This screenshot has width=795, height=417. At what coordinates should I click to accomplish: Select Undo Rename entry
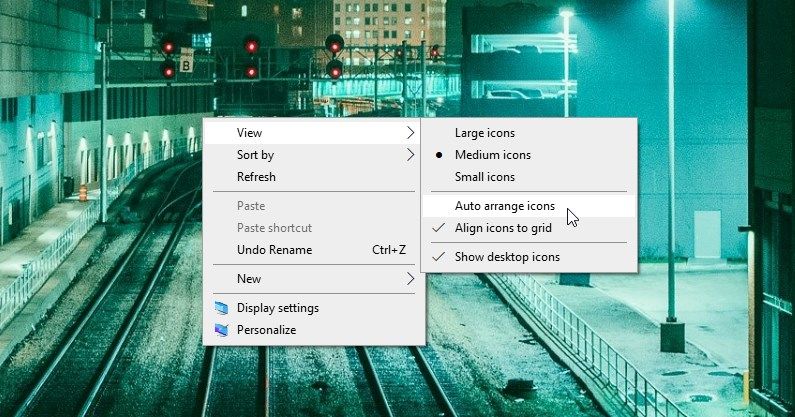coord(314,250)
